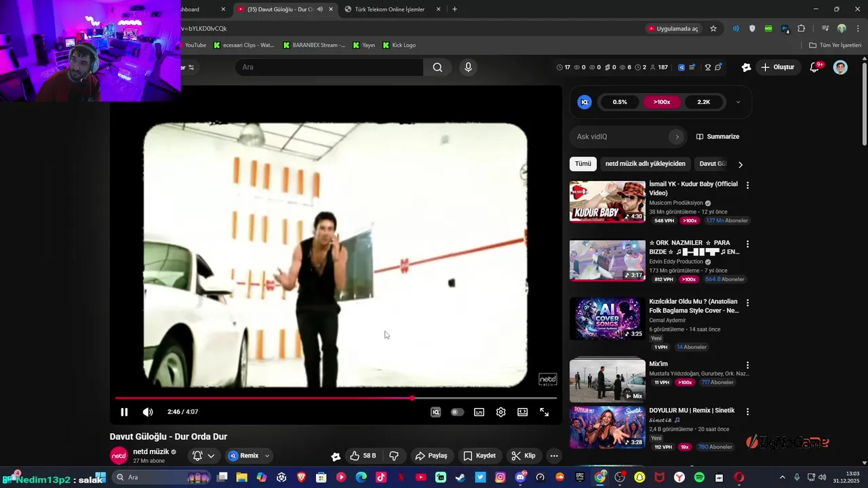Open Kick Logo bookmark
868x488 pixels.
point(399,45)
